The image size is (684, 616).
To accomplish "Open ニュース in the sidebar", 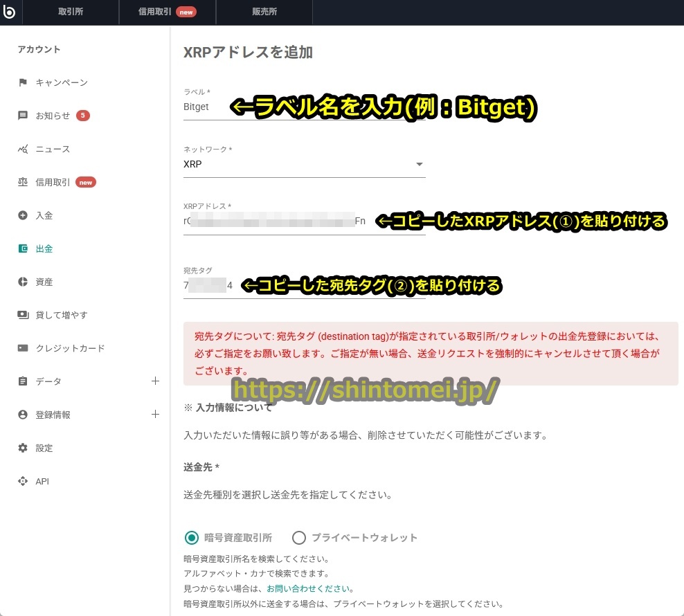I will [53, 150].
